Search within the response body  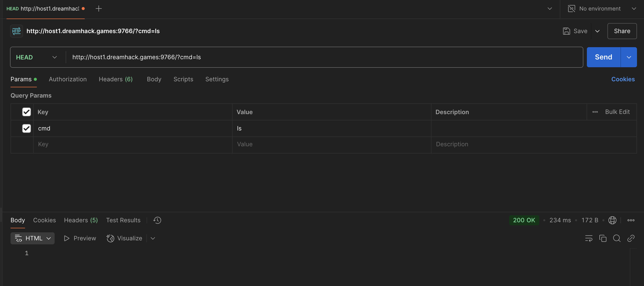[617, 238]
